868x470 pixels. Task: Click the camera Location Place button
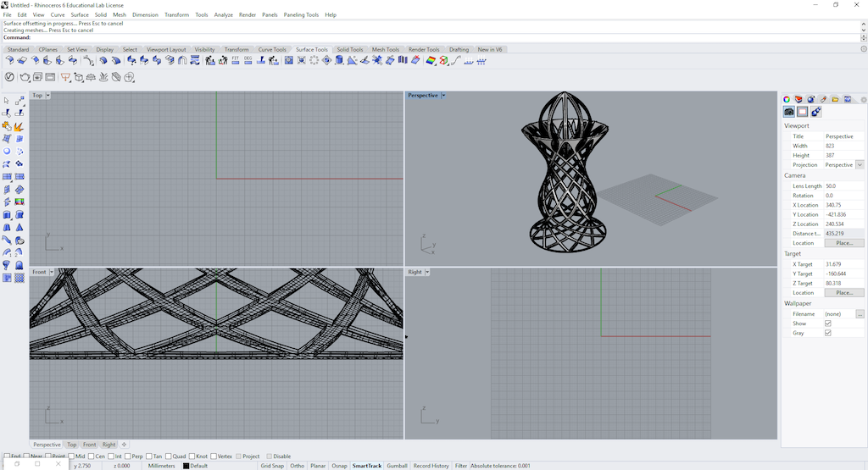[x=843, y=243]
